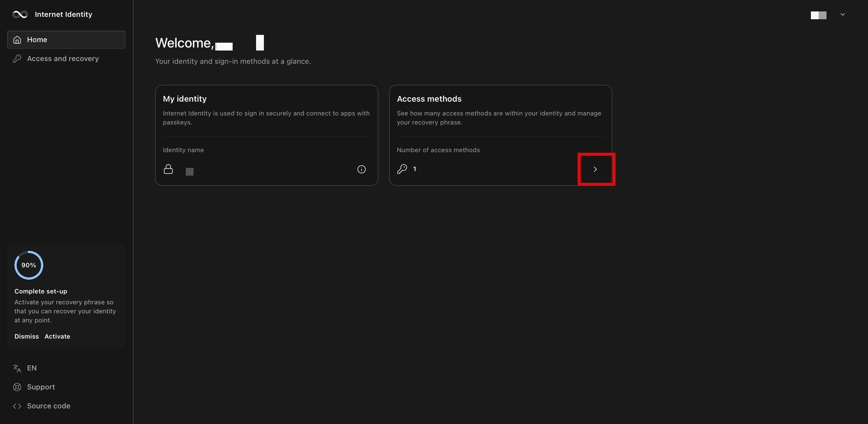Select the Home menu item
The width and height of the screenshot is (868, 424).
point(66,40)
